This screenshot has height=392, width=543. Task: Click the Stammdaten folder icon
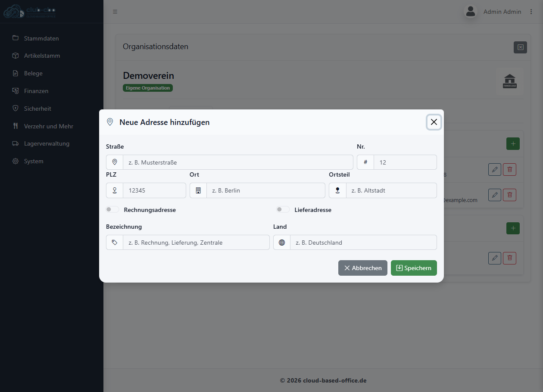pos(16,38)
